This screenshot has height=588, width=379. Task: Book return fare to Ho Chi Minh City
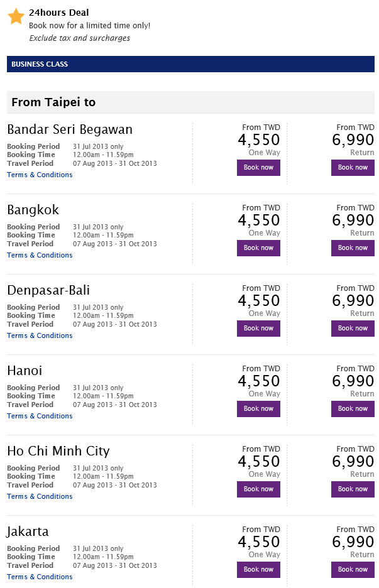(353, 489)
